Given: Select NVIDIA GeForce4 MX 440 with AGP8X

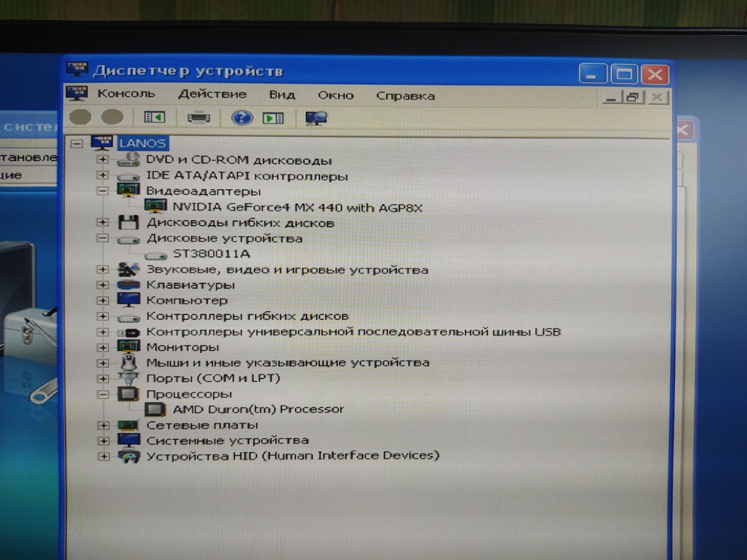Looking at the screenshot, I should click(298, 207).
